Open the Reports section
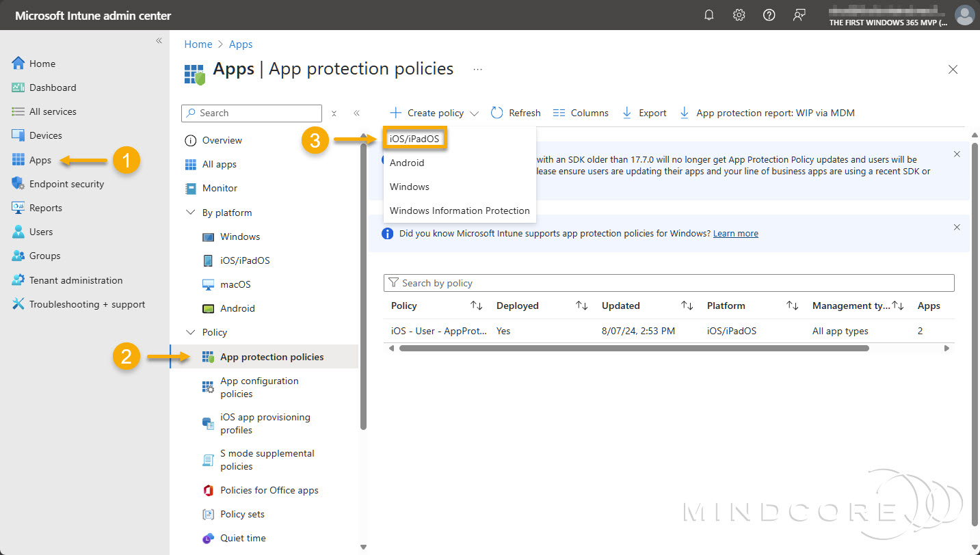The height and width of the screenshot is (555, 980). (46, 207)
